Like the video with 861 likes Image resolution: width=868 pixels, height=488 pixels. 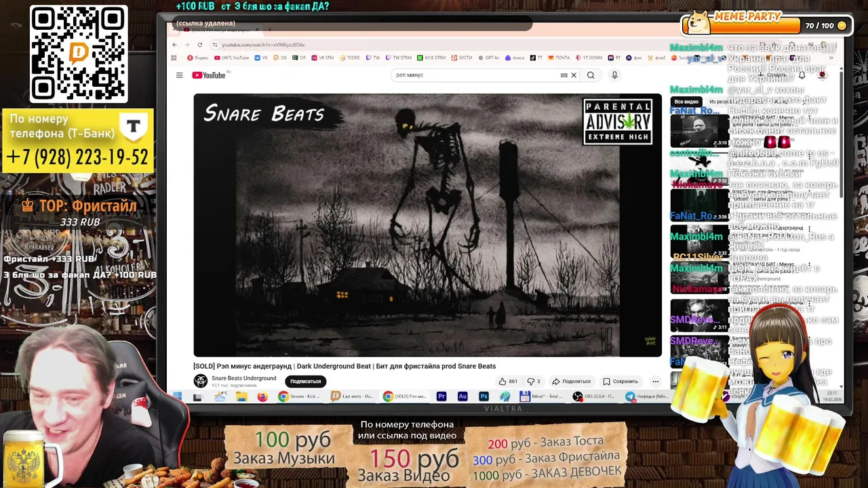508,382
